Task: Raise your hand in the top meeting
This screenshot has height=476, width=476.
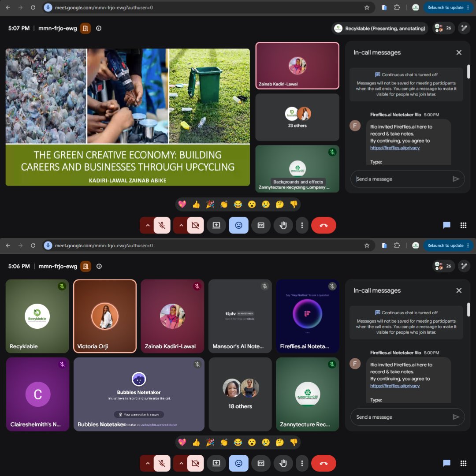Action: 283,225
